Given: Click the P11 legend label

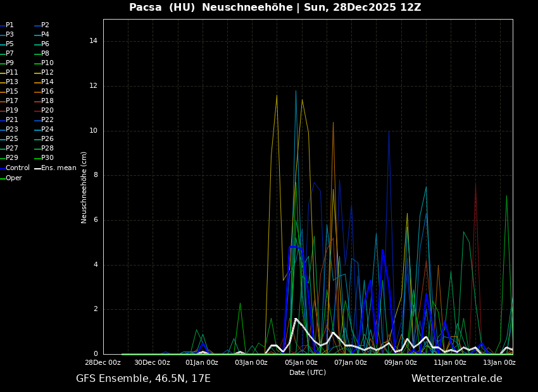Looking at the screenshot, I should coord(12,73).
